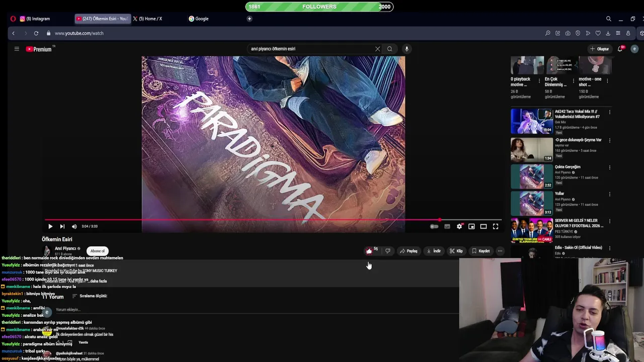The image size is (644, 362).
Task: Clear the search box text
Action: click(x=377, y=49)
